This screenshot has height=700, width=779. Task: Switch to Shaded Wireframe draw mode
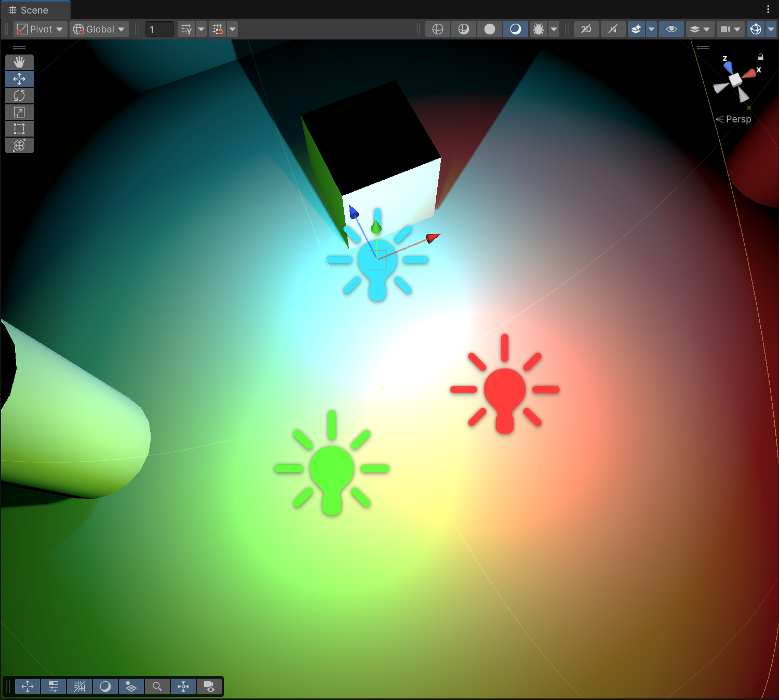(x=464, y=29)
